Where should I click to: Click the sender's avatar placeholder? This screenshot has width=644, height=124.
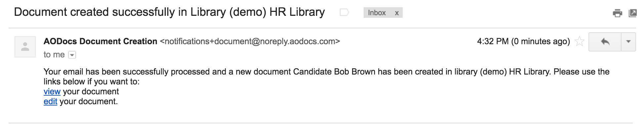click(x=25, y=47)
